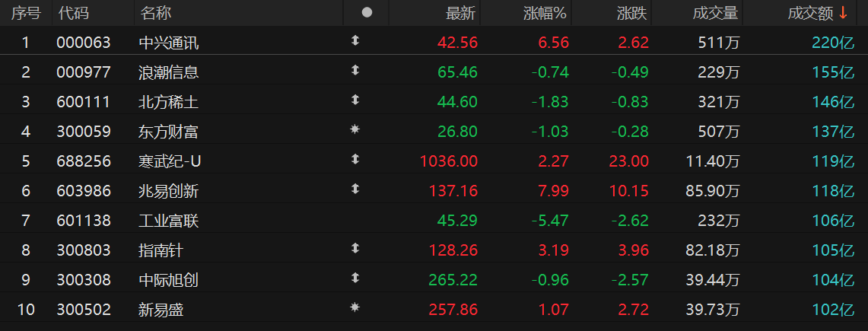Viewport: 868px width, 331px height.
Task: Click stock code 300059
Action: 84,132
